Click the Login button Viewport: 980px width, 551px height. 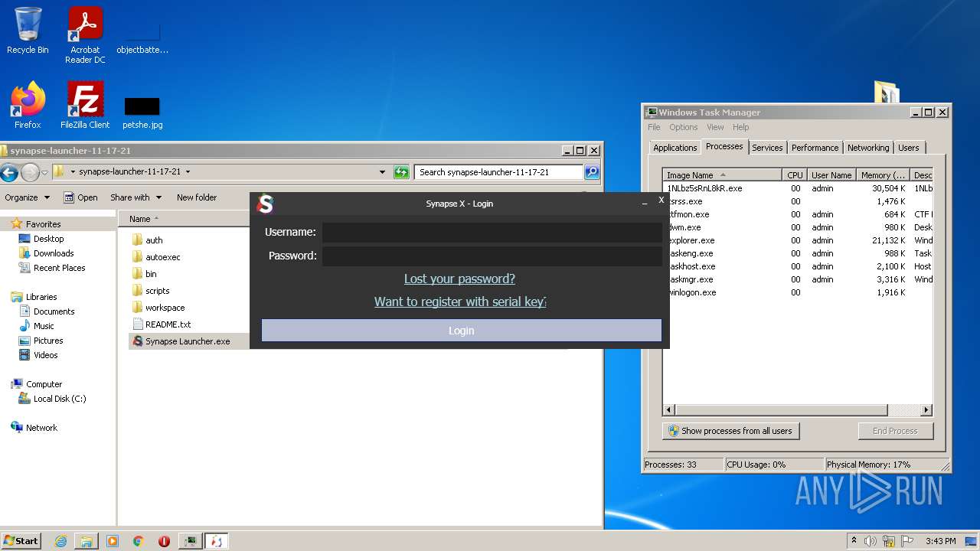pos(461,331)
